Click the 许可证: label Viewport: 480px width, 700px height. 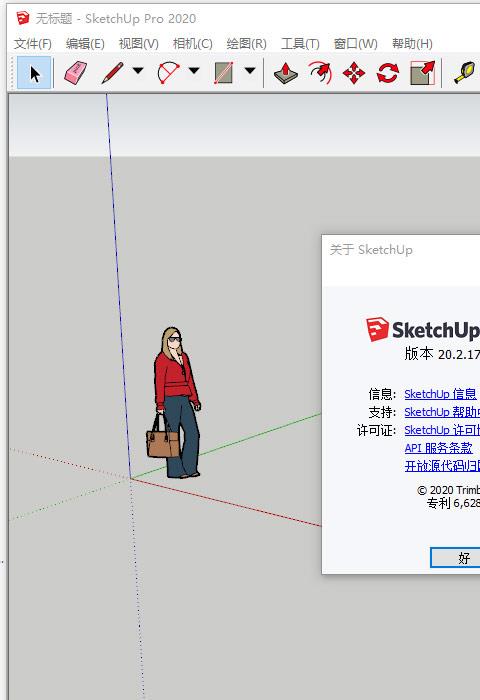376,430
